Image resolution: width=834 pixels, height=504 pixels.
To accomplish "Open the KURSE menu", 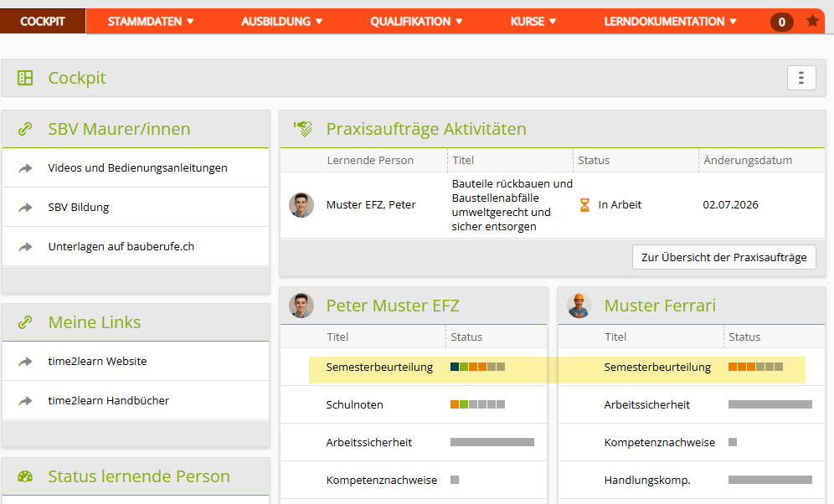I will coord(533,22).
